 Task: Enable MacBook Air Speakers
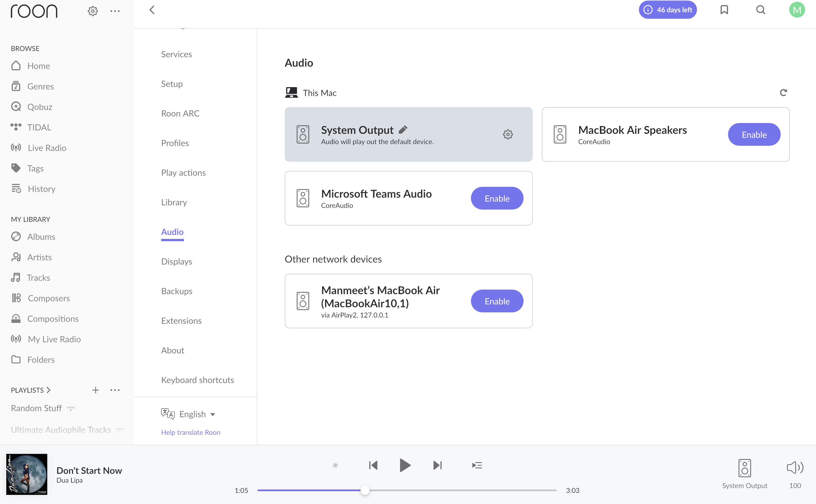(754, 134)
